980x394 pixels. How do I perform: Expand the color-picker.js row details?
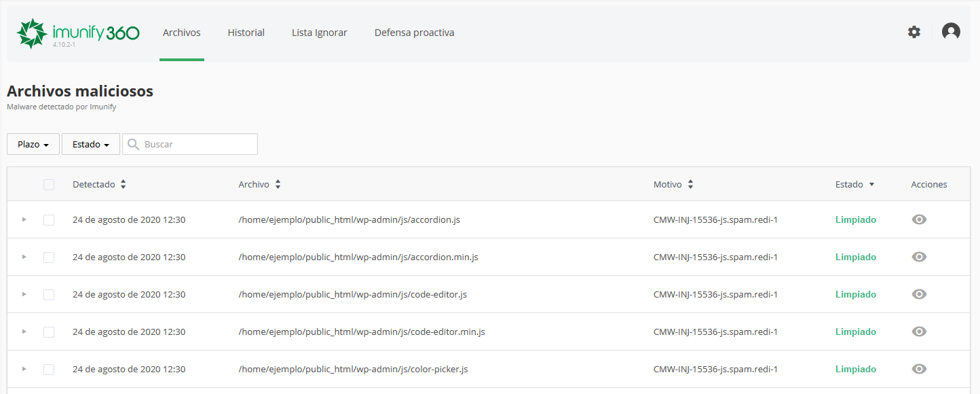click(24, 369)
